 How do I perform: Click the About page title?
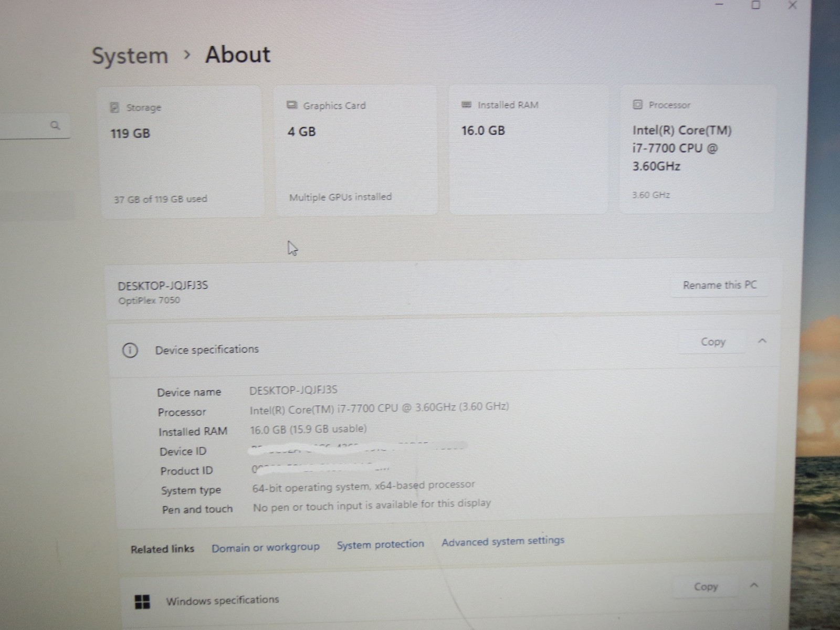coord(238,55)
